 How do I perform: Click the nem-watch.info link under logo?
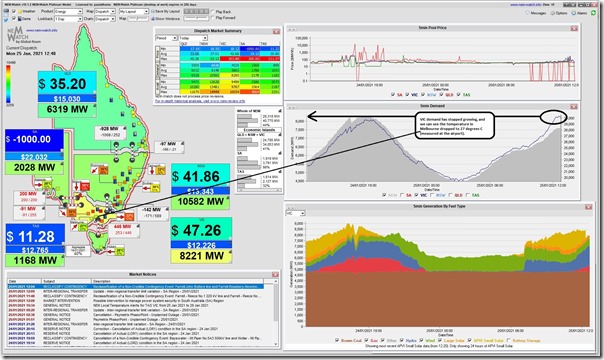42,30
